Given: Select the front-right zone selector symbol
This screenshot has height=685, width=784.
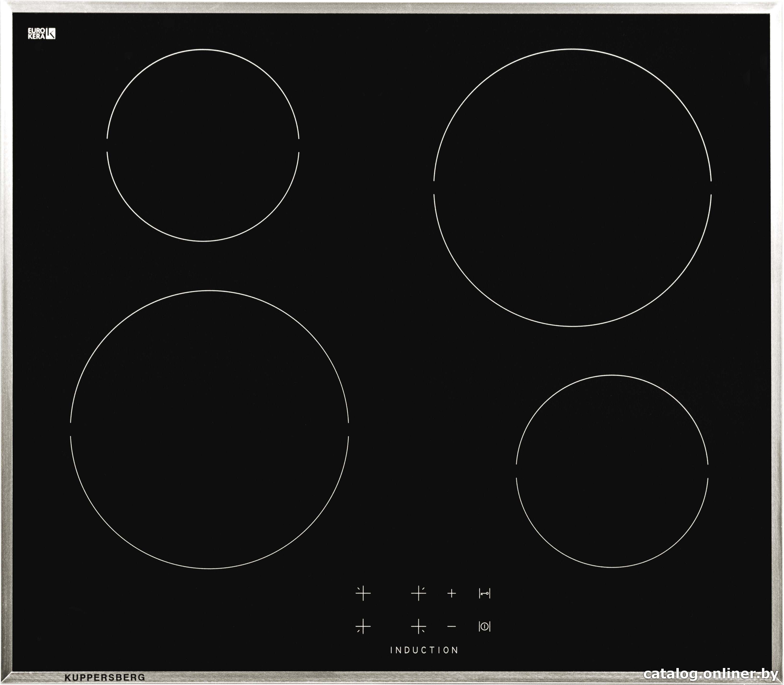Looking at the screenshot, I should [x=418, y=627].
